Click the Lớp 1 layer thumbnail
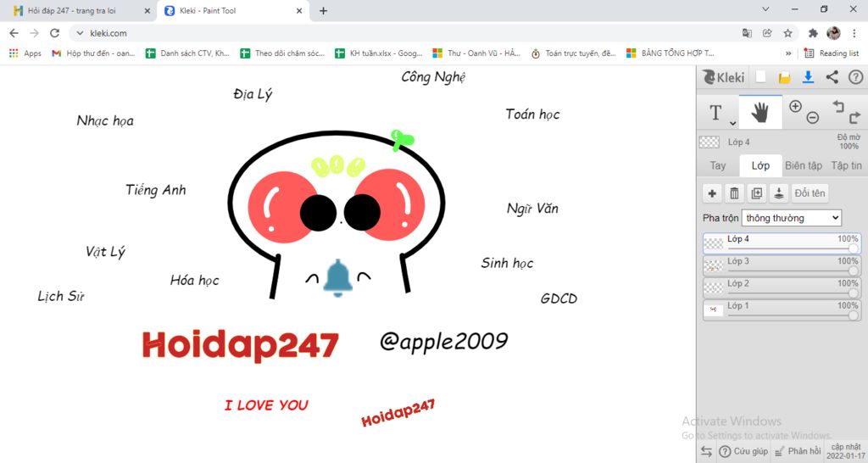The width and height of the screenshot is (868, 463). (x=714, y=310)
